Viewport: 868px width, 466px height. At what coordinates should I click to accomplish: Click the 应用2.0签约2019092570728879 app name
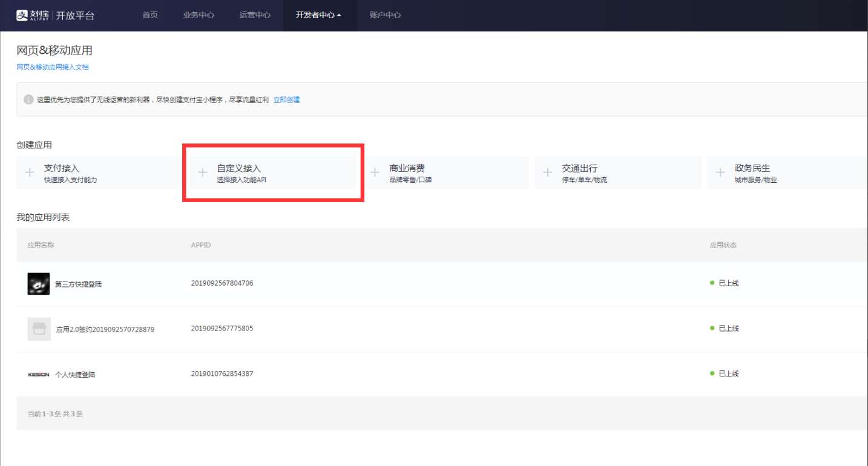point(105,329)
